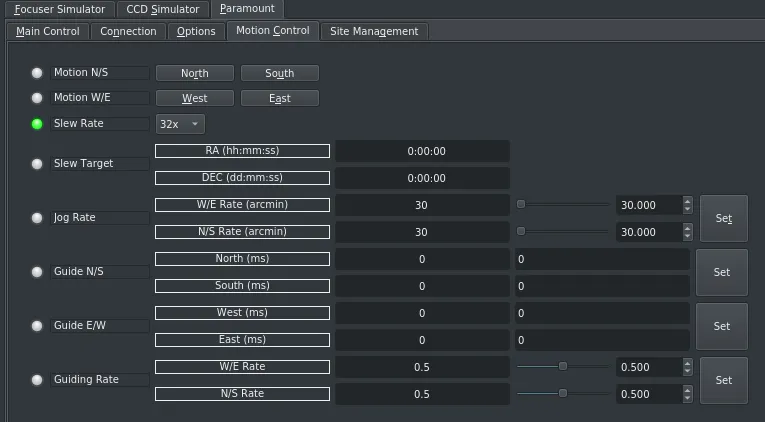Click the South (ms) input field
Viewport: 765px width, 422px height.
pos(602,286)
